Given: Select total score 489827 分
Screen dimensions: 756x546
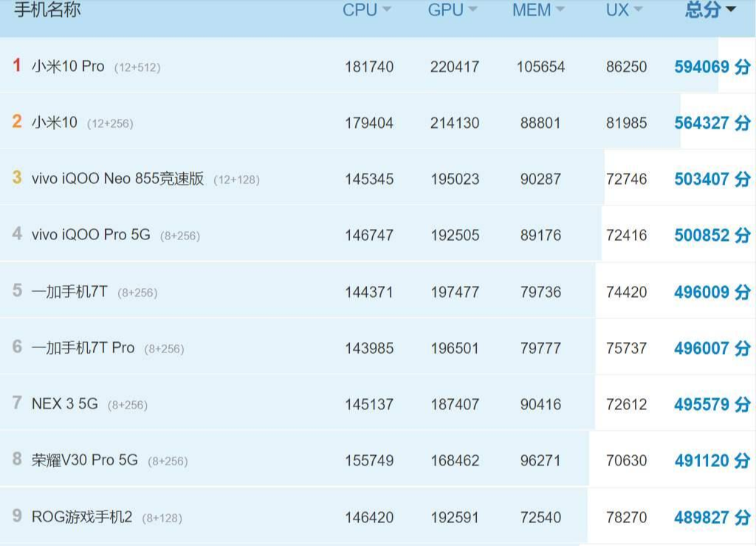Looking at the screenshot, I should [x=712, y=517].
